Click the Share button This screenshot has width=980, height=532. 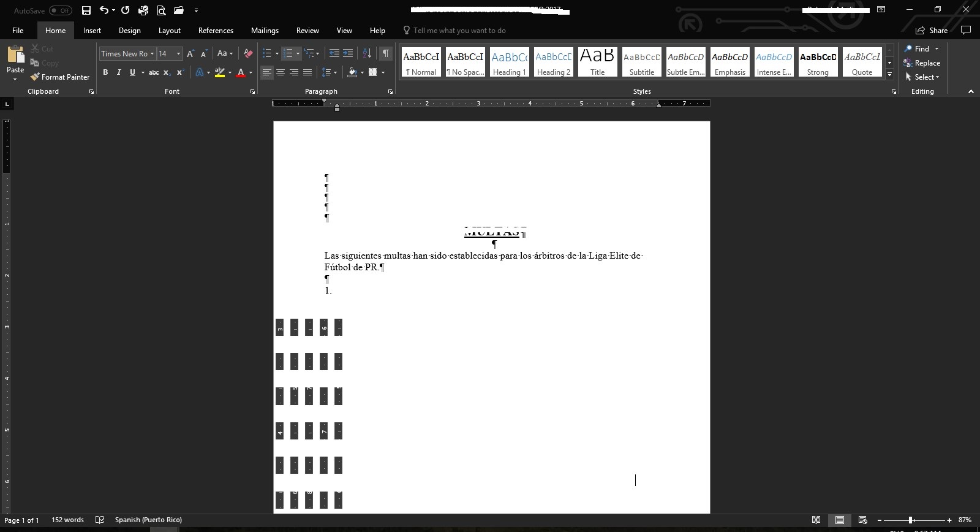coord(932,30)
